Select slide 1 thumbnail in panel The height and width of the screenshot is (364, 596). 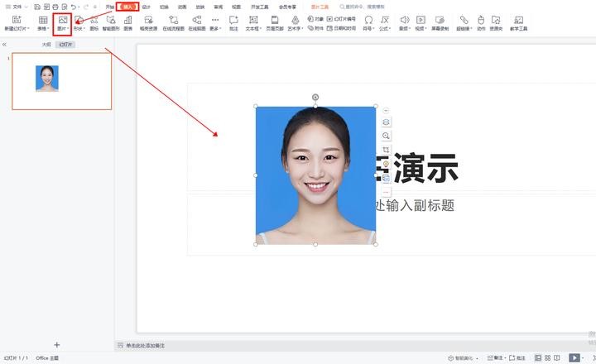click(x=61, y=80)
